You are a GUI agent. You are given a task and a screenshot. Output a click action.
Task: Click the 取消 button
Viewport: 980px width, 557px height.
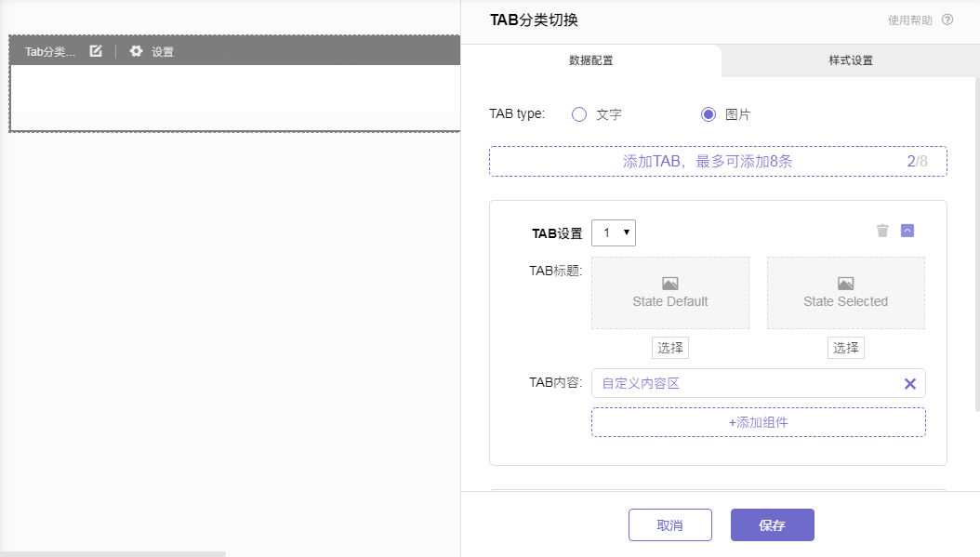coord(669,524)
